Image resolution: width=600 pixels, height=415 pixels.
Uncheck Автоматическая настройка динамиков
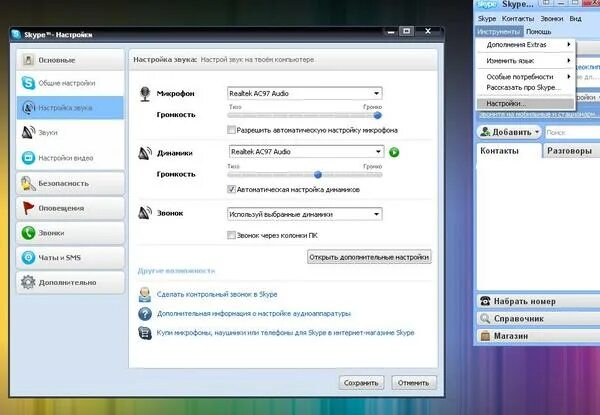pos(231,189)
